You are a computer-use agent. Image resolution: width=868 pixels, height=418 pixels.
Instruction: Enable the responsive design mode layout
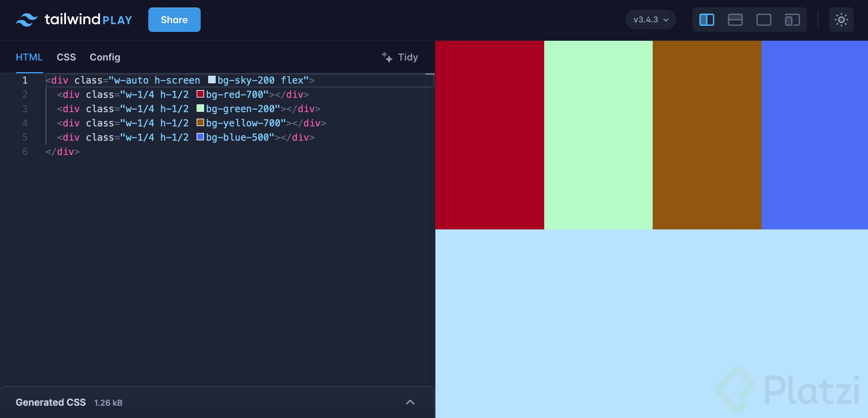[x=792, y=20]
